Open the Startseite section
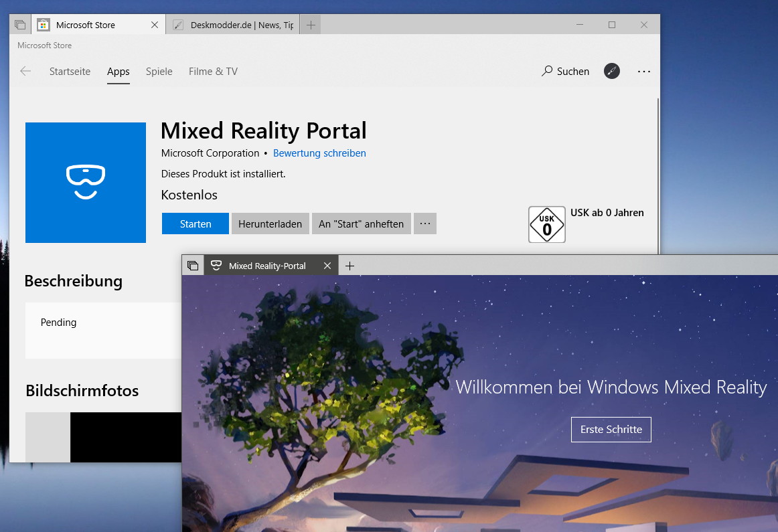 70,72
